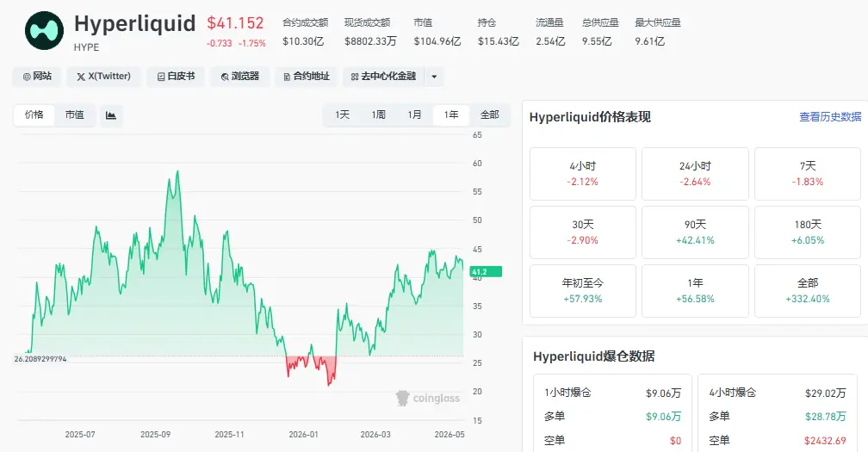Open the 网站 website link

coord(37,77)
